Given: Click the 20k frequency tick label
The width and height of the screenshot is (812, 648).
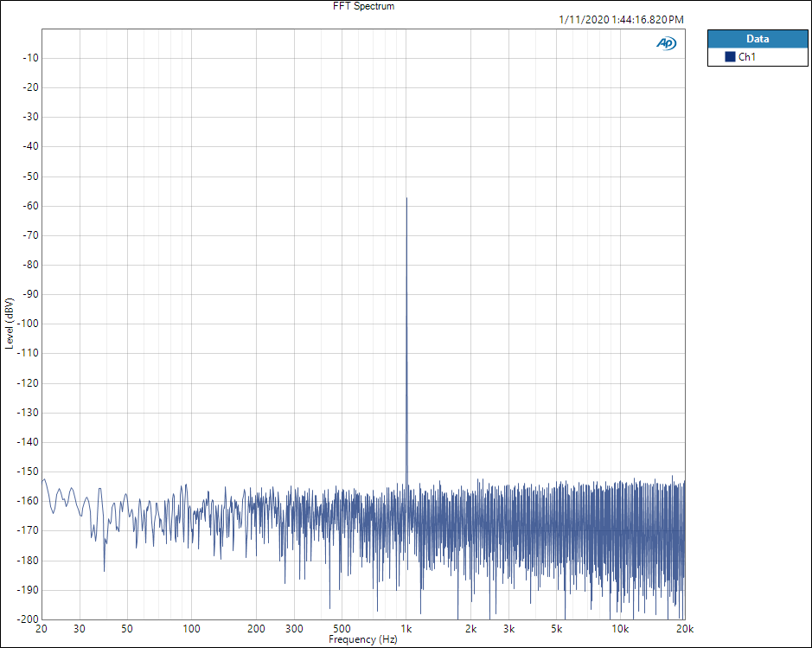Looking at the screenshot, I should pos(685,629).
